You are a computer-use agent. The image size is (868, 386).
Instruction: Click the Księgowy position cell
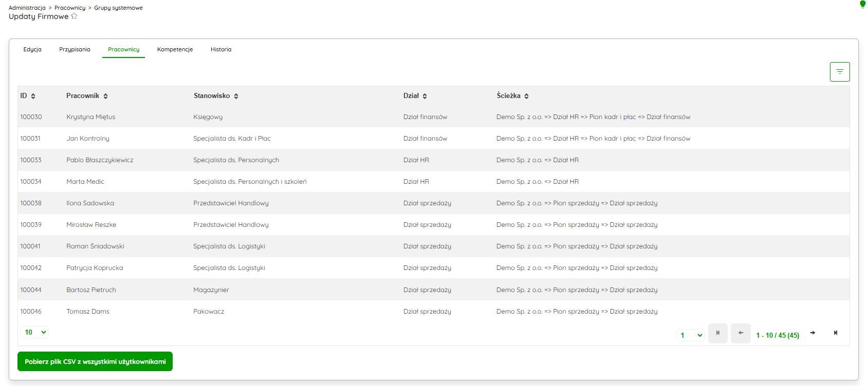tap(208, 117)
